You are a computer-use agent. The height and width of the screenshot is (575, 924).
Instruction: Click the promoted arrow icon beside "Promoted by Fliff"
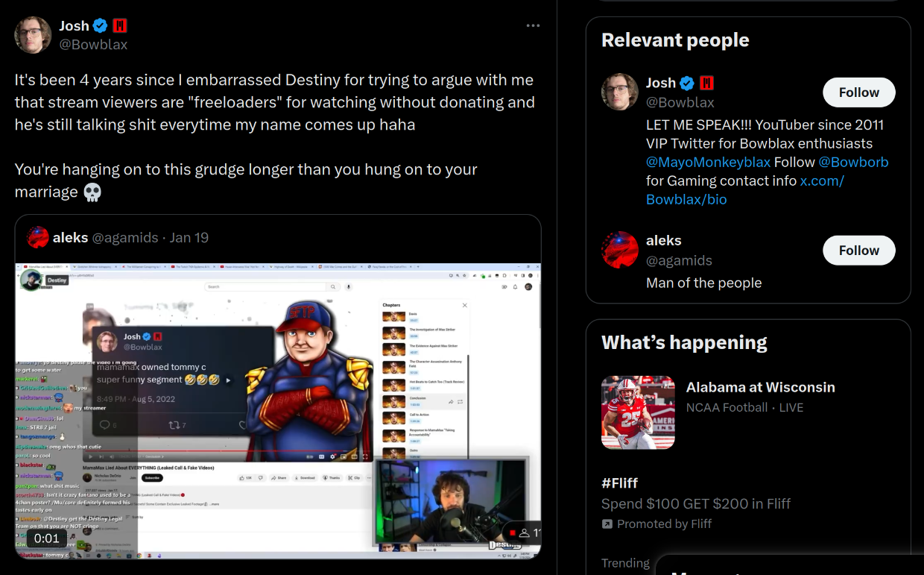coord(607,524)
